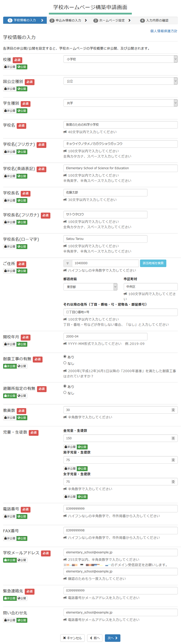Select なし for 避難所指定の有無

(65, 392)
